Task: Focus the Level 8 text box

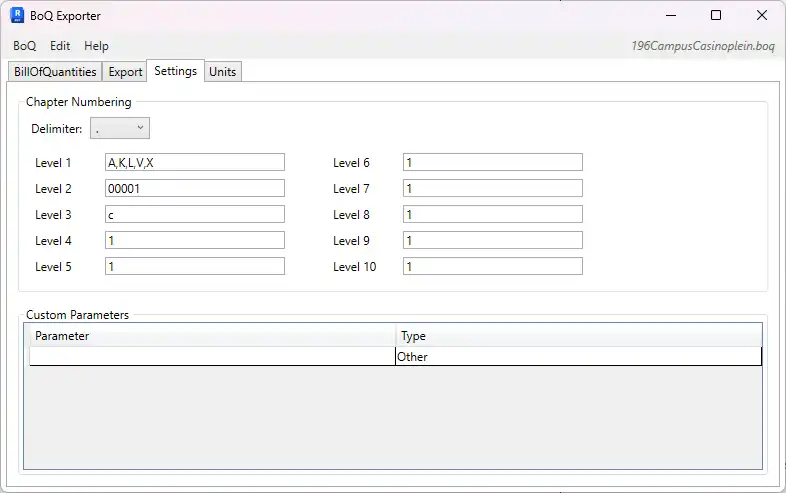Action: [492, 214]
